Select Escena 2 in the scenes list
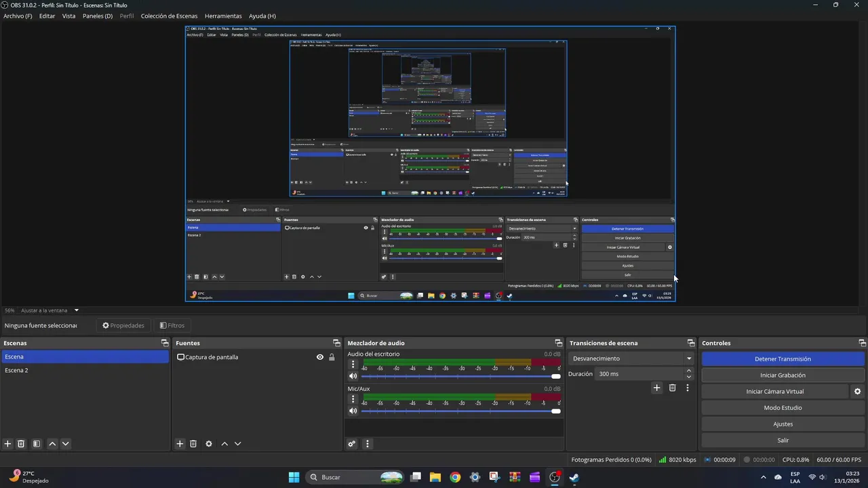 85,371
